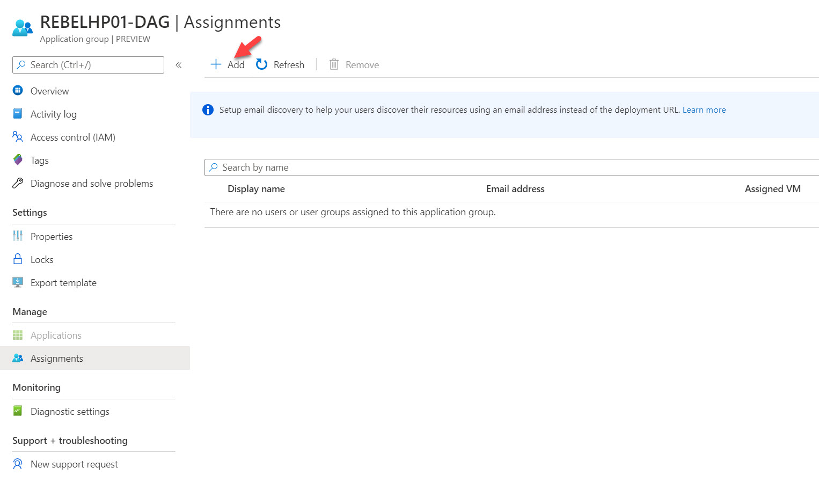Screen dimensions: 819x504
Task: Add a new user assignment
Action: coord(228,64)
